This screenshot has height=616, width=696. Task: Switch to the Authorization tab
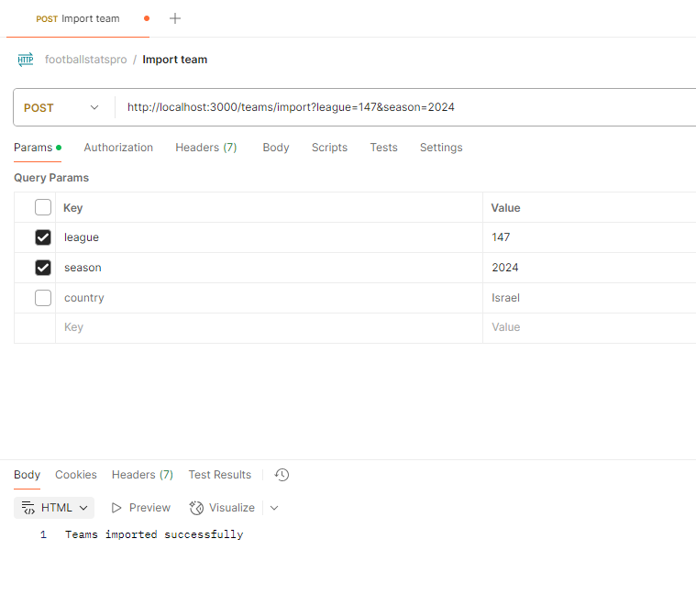(118, 148)
